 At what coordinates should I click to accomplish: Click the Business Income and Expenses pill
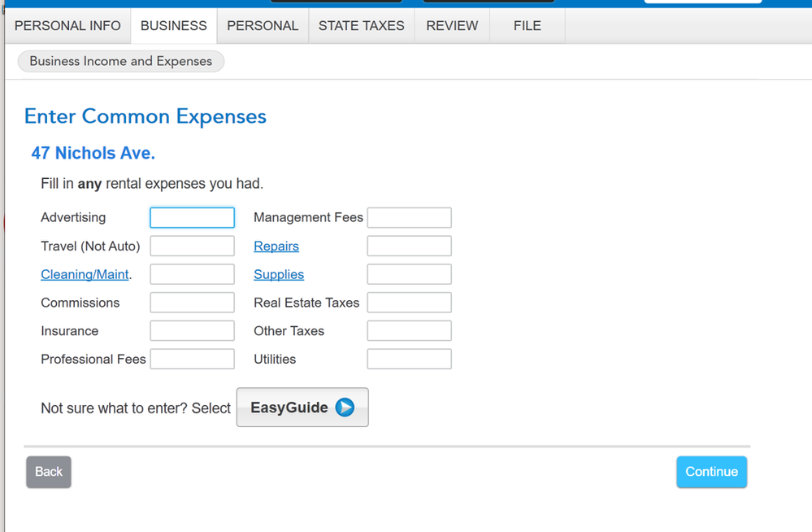(120, 61)
